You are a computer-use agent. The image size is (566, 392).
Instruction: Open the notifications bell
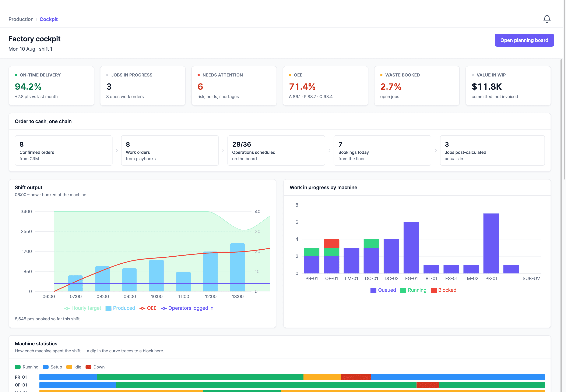[x=546, y=19]
